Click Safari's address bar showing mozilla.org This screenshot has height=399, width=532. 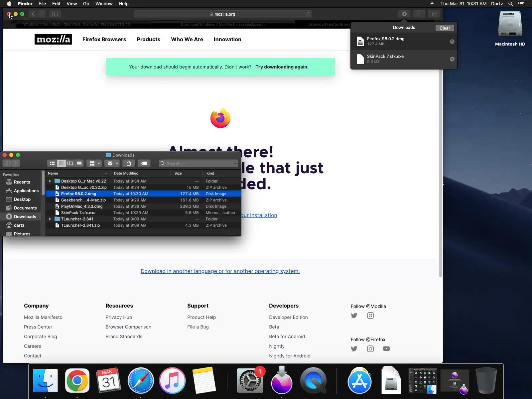pyautogui.click(x=223, y=14)
